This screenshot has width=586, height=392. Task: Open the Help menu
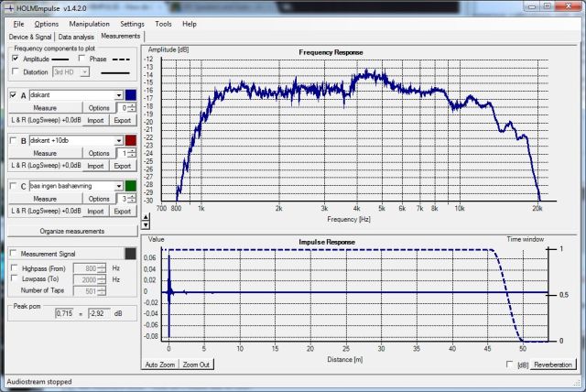coord(190,24)
